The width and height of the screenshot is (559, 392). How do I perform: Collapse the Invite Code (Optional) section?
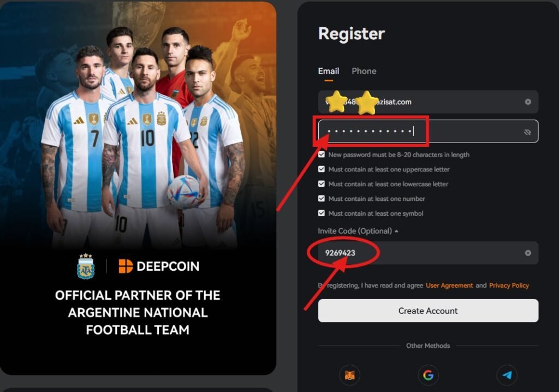click(358, 231)
